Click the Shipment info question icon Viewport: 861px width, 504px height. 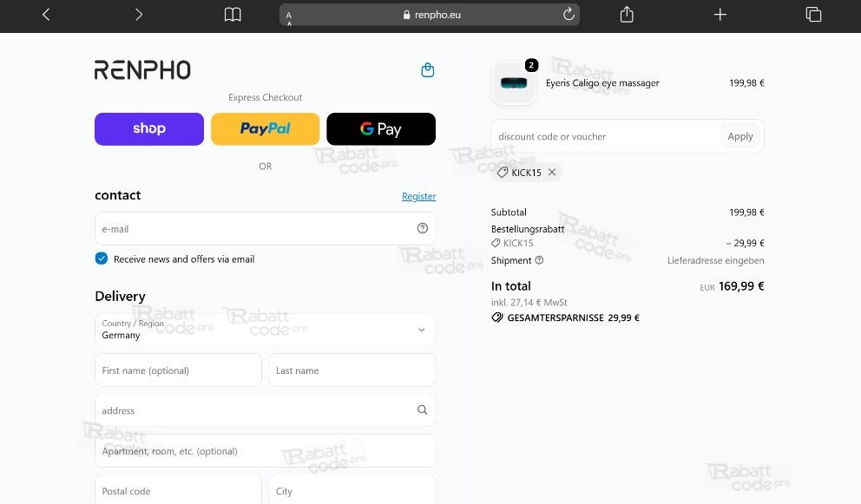click(x=539, y=260)
